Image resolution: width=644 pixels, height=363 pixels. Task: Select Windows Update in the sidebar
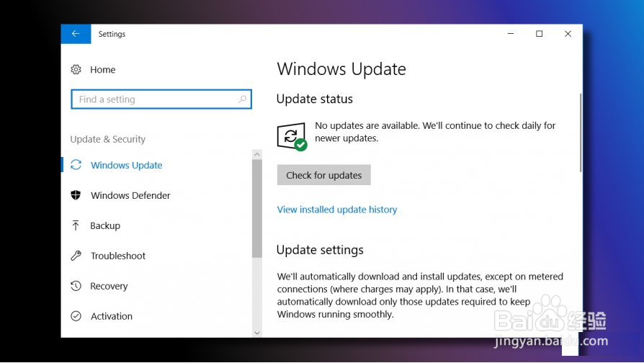127,165
